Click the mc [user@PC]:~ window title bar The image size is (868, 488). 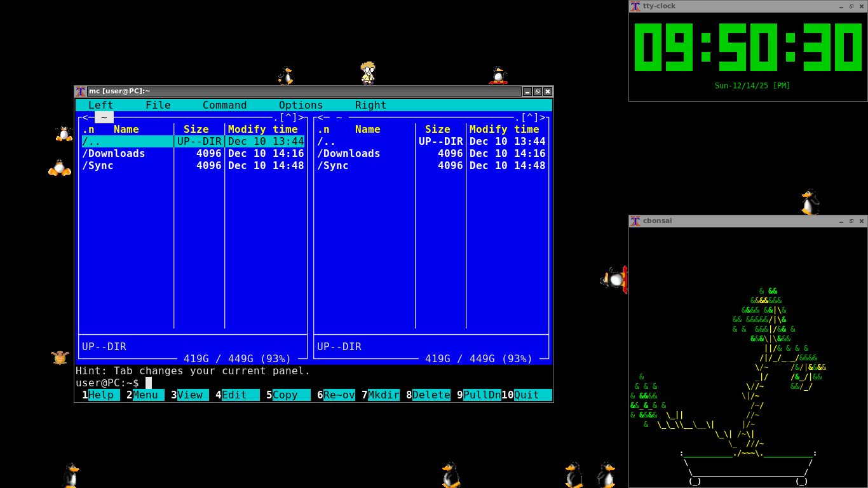point(304,91)
